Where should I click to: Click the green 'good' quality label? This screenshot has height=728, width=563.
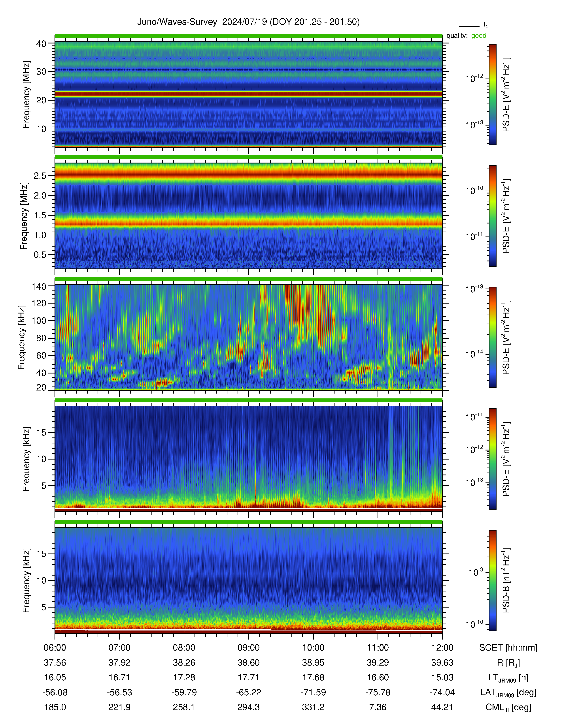click(x=479, y=36)
